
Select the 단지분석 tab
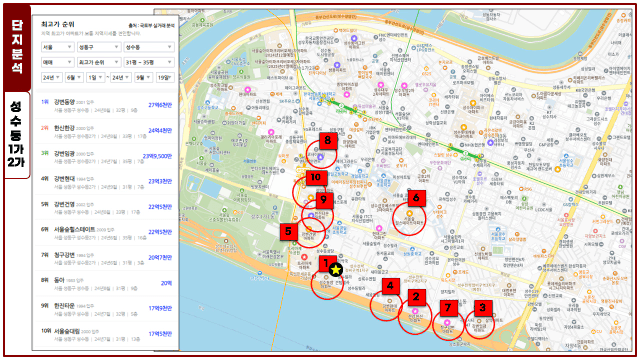(x=17, y=47)
